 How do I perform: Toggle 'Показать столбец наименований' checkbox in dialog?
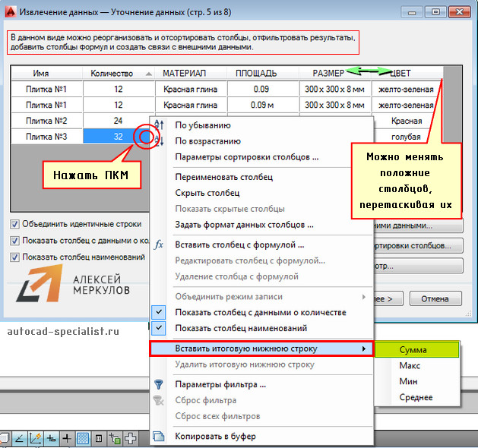(15, 257)
